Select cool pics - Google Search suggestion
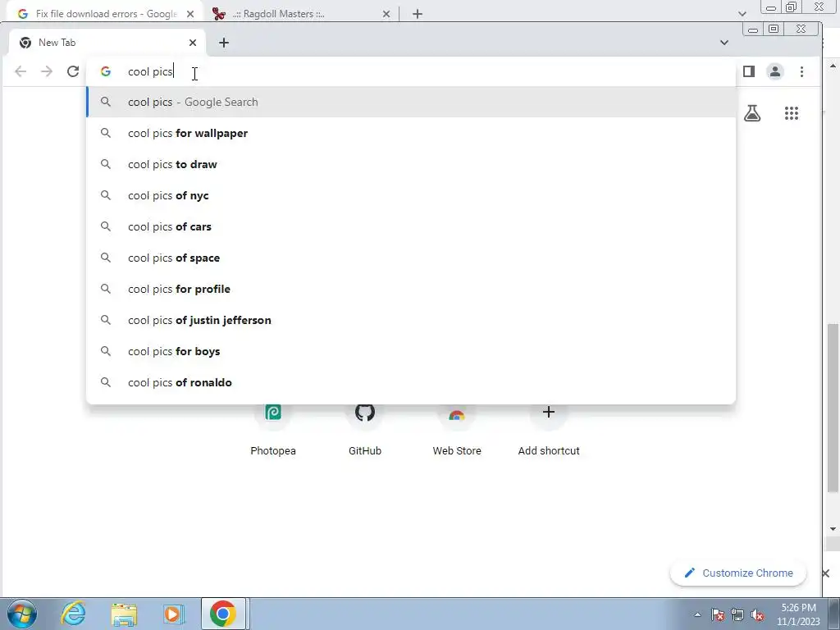The image size is (840, 630). [411, 102]
